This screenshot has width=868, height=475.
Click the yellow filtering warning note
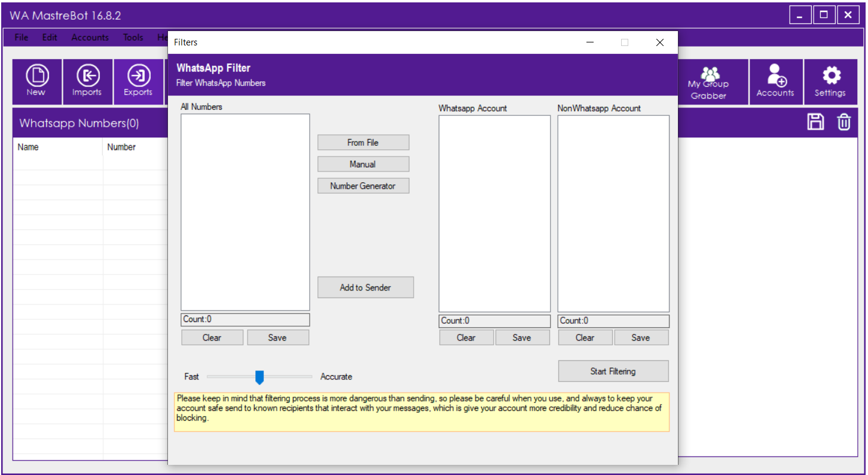point(422,412)
